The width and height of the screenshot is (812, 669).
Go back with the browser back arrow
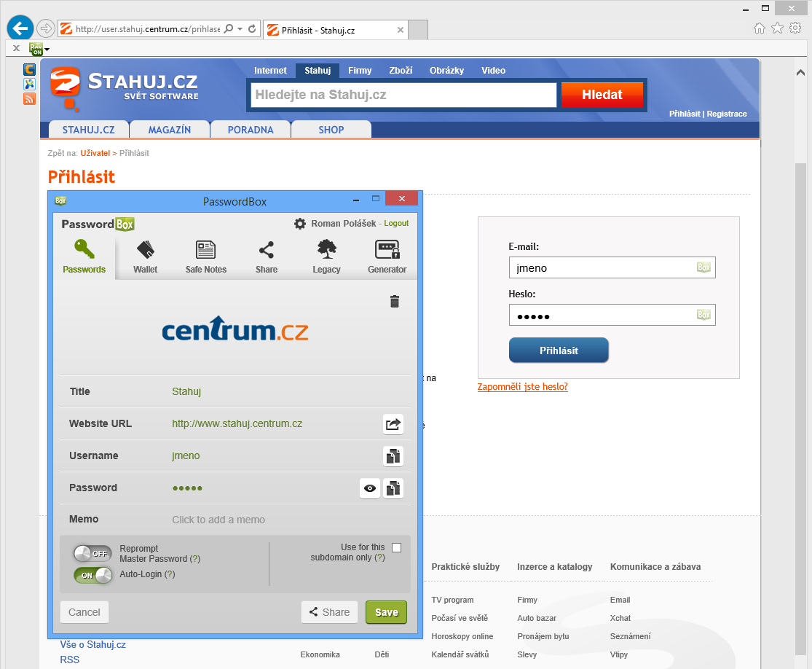pos(20,28)
